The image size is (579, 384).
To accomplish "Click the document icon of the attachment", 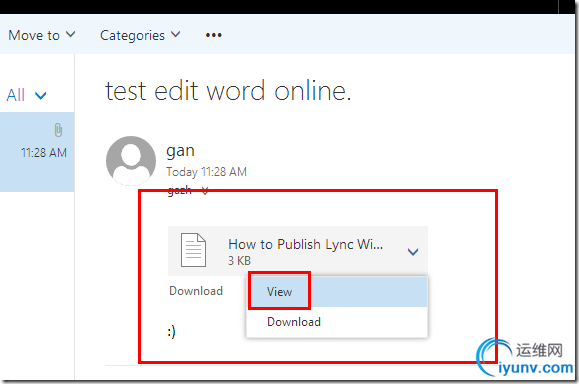I will pyautogui.click(x=193, y=250).
